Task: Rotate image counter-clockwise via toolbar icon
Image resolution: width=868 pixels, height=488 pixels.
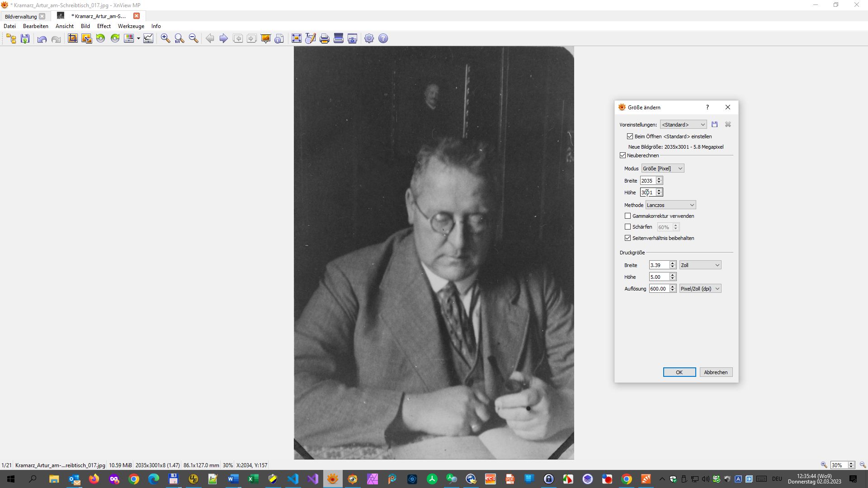Action: pyautogui.click(x=100, y=38)
